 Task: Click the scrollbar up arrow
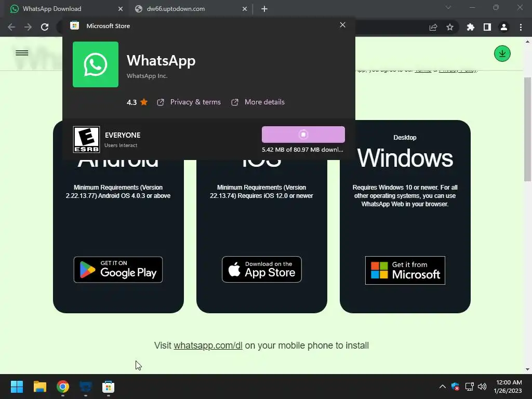coord(527,42)
